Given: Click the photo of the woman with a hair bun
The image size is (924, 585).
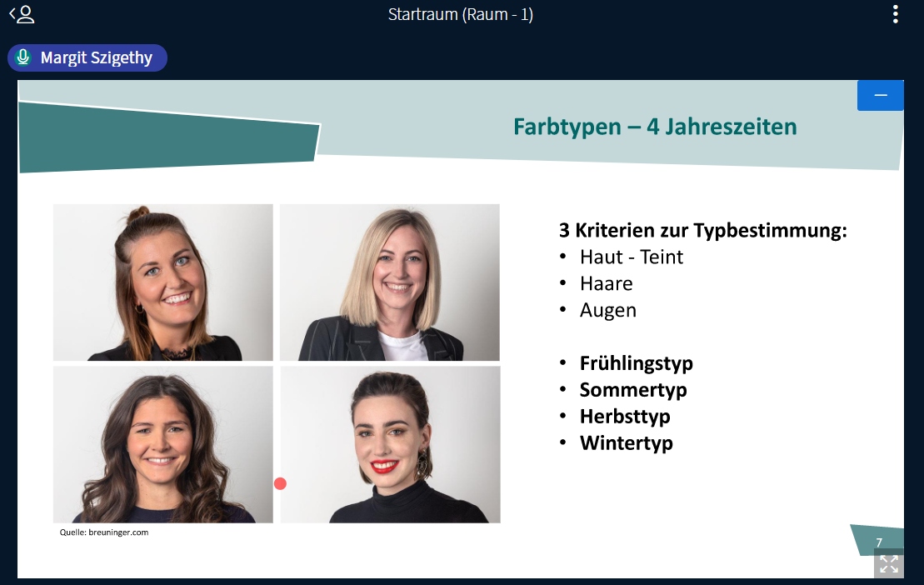Looking at the screenshot, I should tap(163, 282).
